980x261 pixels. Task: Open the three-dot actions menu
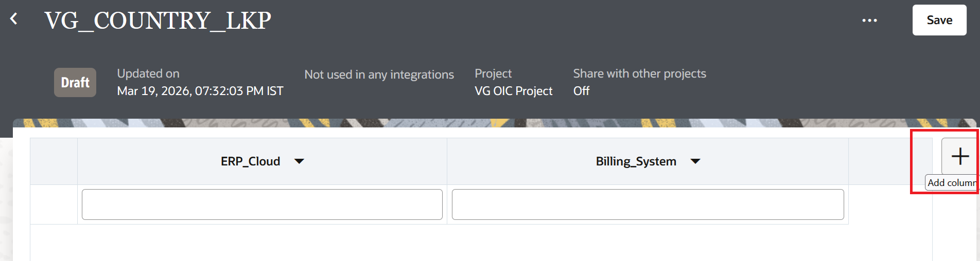click(x=869, y=21)
